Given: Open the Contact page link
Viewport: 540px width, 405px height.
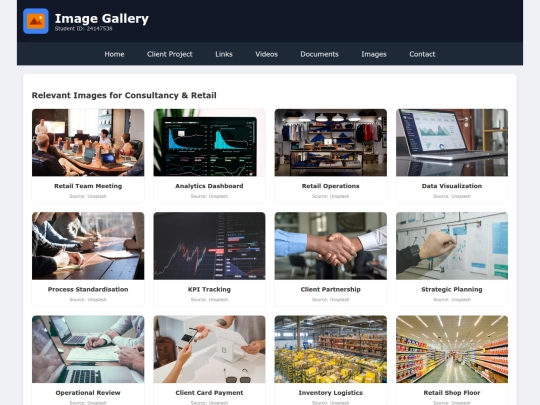Looking at the screenshot, I should [x=422, y=54].
